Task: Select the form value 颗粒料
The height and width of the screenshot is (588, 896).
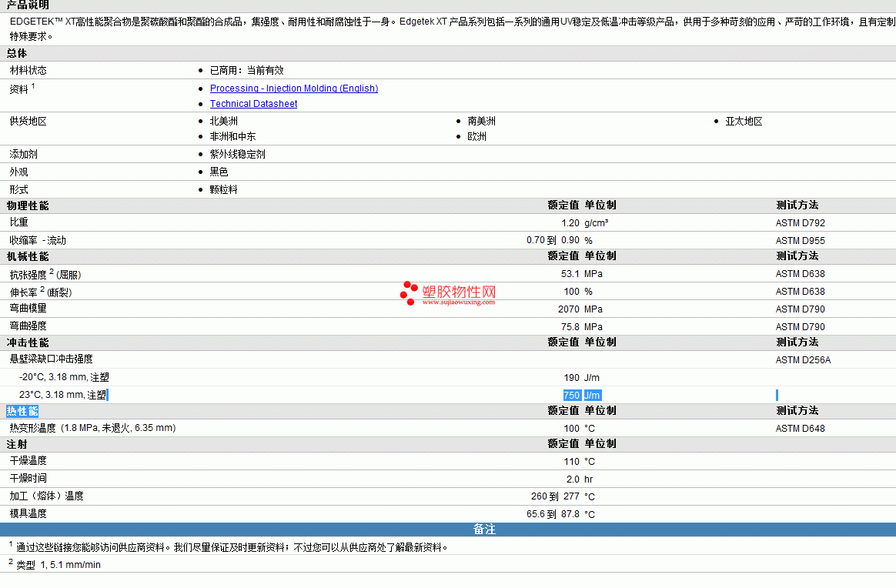Action: [x=223, y=189]
